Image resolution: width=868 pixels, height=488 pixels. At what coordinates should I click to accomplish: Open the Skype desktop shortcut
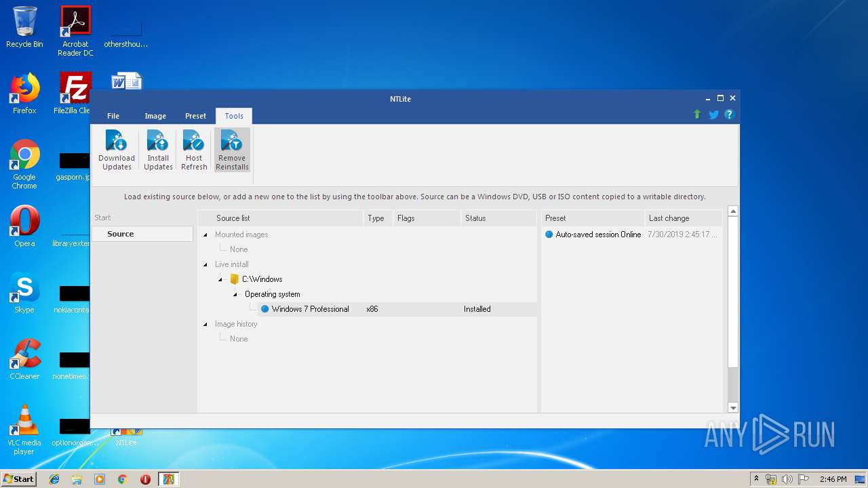click(x=24, y=293)
